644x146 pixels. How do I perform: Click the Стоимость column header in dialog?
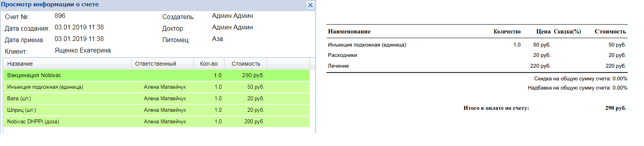[x=246, y=64]
